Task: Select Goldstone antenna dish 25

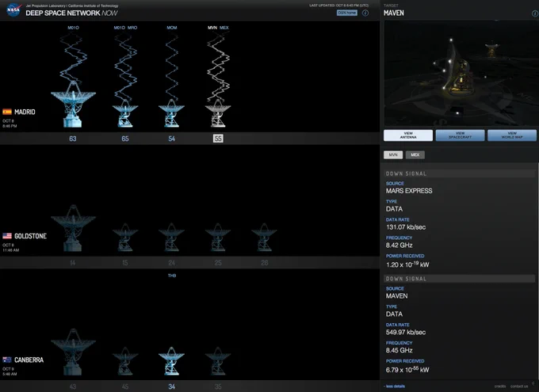Action: [218, 237]
